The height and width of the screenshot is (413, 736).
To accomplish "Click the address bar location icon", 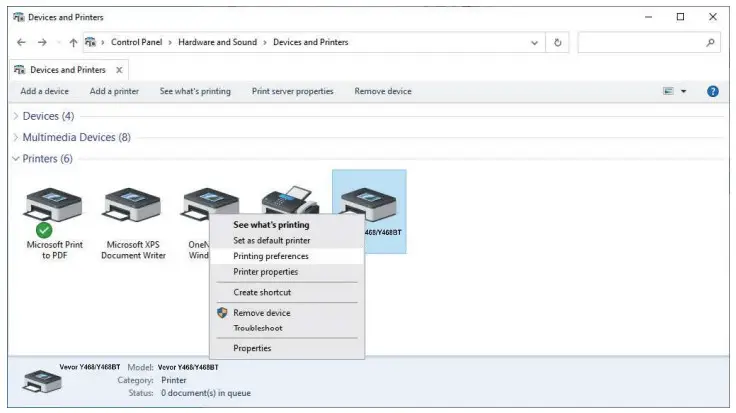I will point(90,42).
